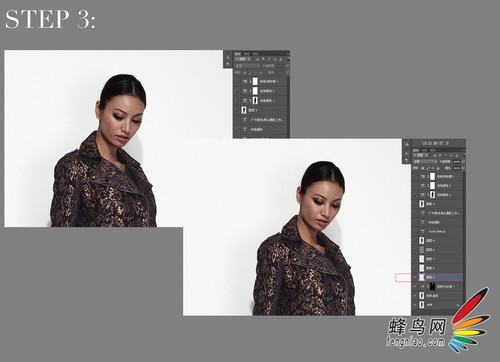This screenshot has height=362, width=500.
Task: Click the T icon of the second text layer in the lower-right Layers panel
Action: 423,222
